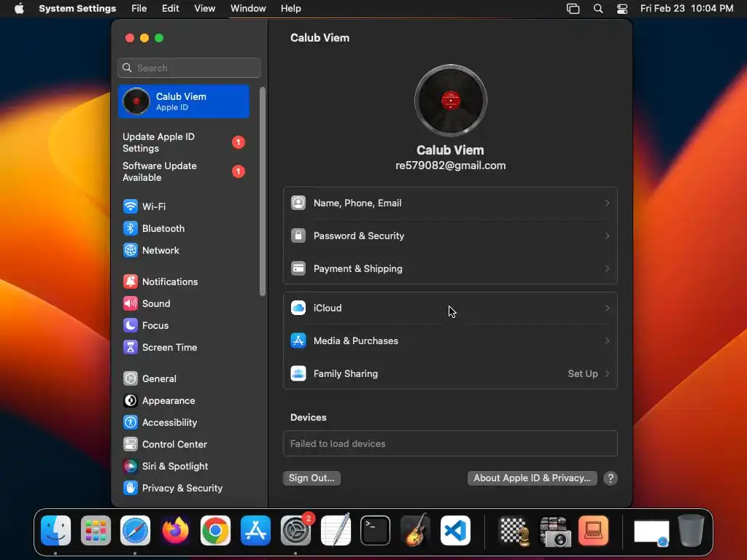
Task: Click the vinyl record profile picture
Action: tap(450, 101)
